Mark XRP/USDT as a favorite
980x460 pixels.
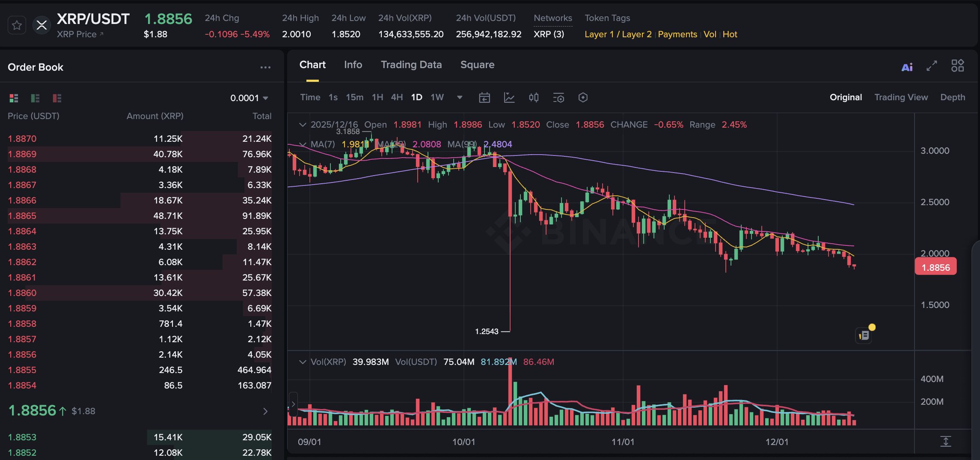[17, 25]
